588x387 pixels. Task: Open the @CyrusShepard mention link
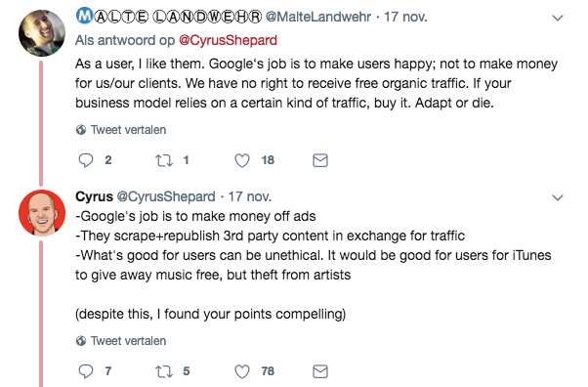pyautogui.click(x=228, y=40)
